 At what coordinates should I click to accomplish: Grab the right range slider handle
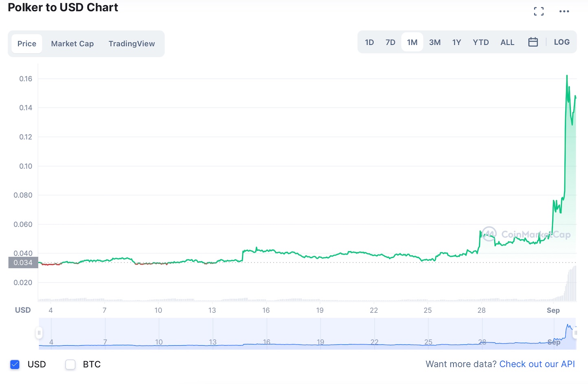click(575, 333)
